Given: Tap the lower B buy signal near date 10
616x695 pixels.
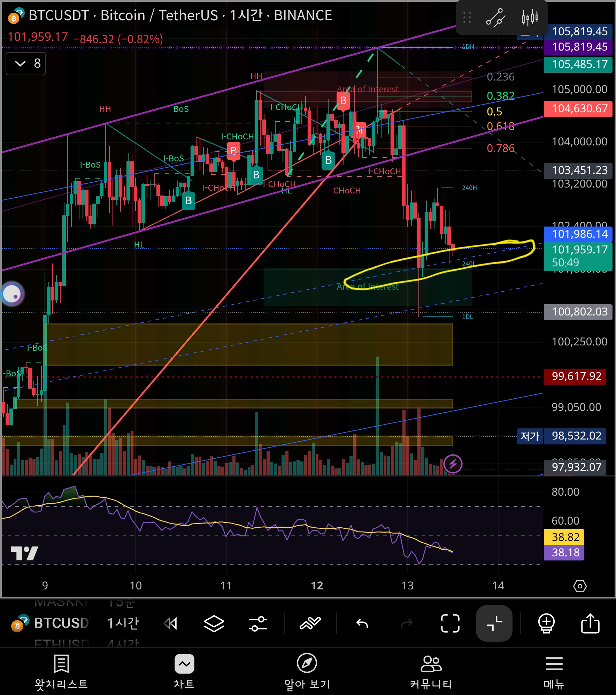Looking at the screenshot, I should pyautogui.click(x=188, y=201).
